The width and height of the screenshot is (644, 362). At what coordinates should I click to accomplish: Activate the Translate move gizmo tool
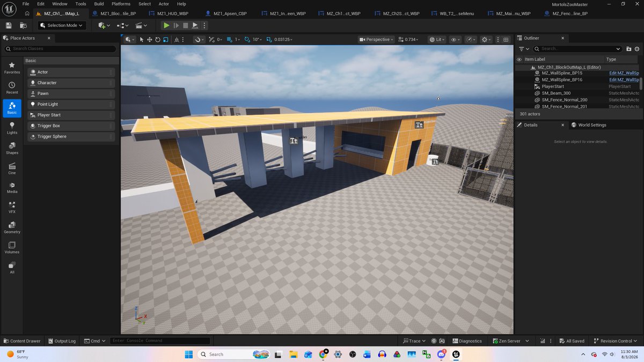tap(150, 39)
